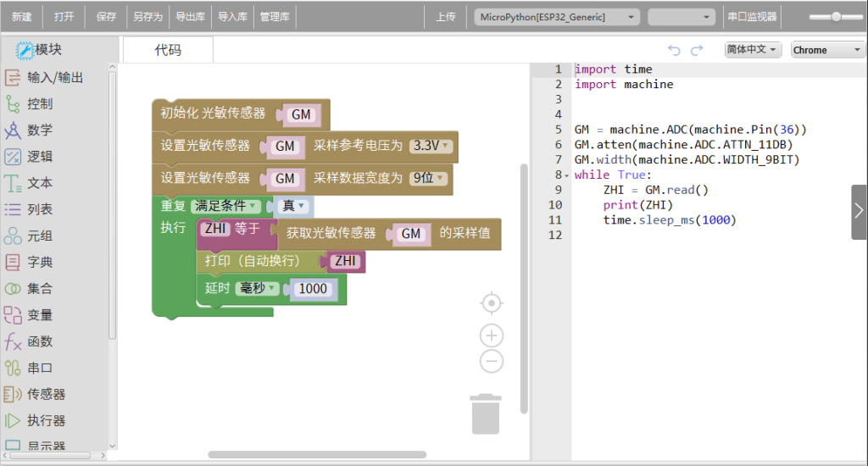Open the 简体中文 language dropdown
Viewport: 868px width, 466px height.
[x=752, y=50]
